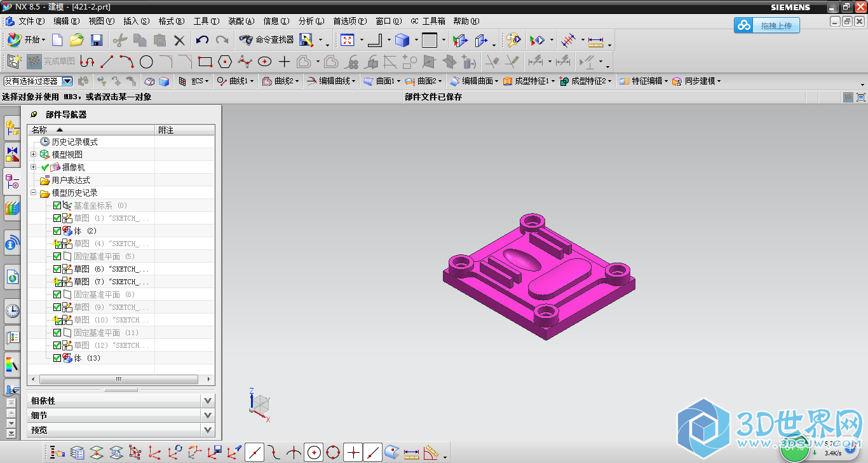Click the New file icon
The height and width of the screenshot is (463, 868).
point(57,40)
